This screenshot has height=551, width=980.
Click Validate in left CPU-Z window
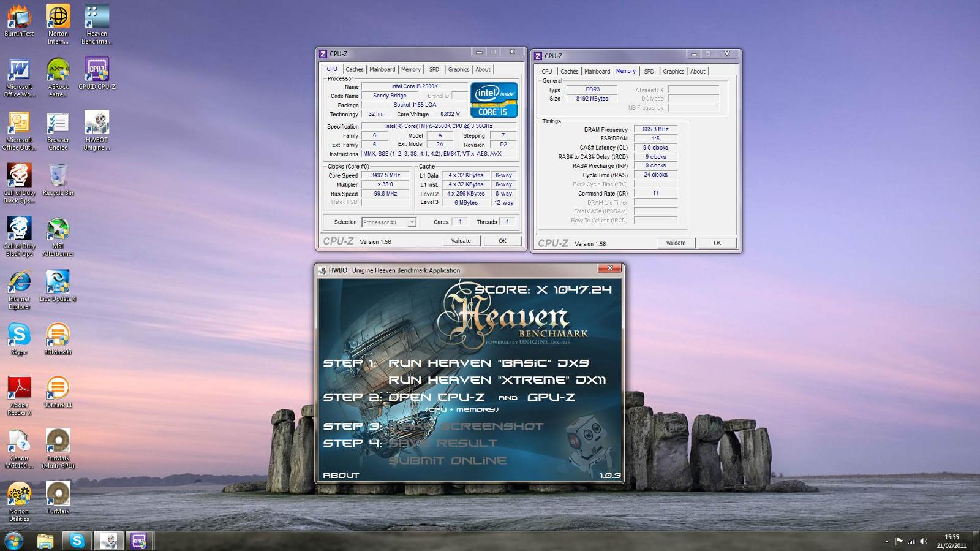coord(461,241)
